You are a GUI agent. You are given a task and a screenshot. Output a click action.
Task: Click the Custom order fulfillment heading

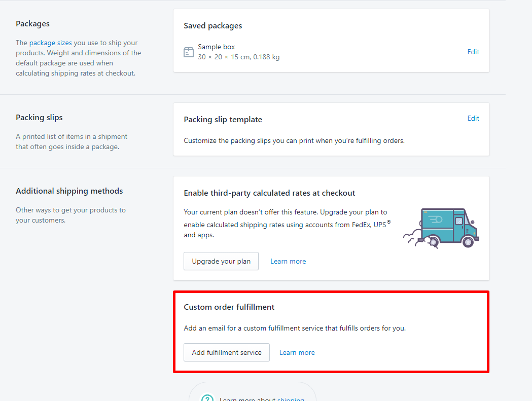[229, 307]
